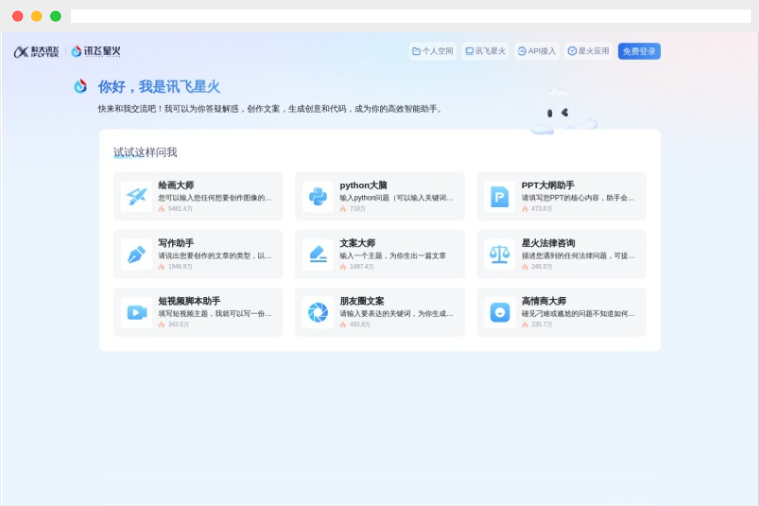Select the PPT大纲助手 document icon
Viewport: 759px width, 506px height.
(500, 196)
